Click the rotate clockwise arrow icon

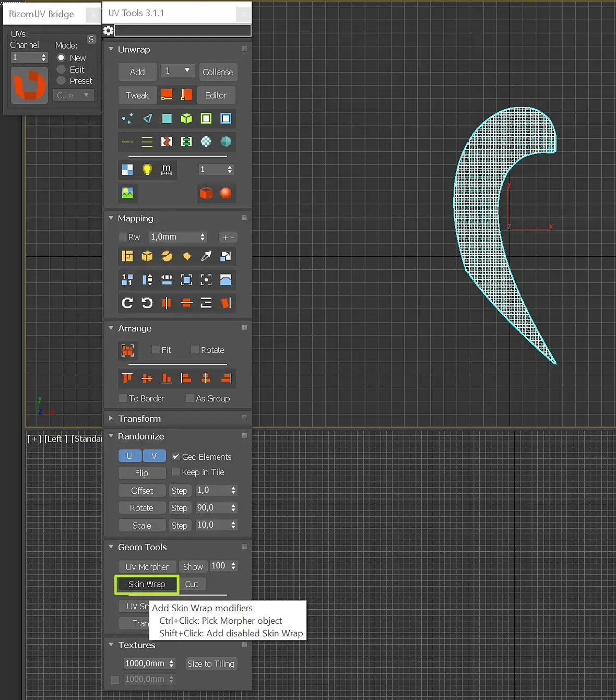(x=127, y=303)
